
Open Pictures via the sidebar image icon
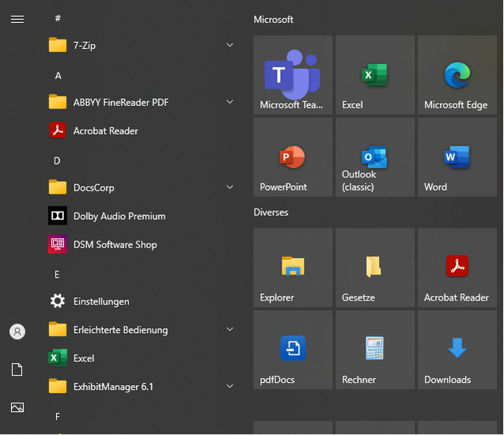[17, 407]
